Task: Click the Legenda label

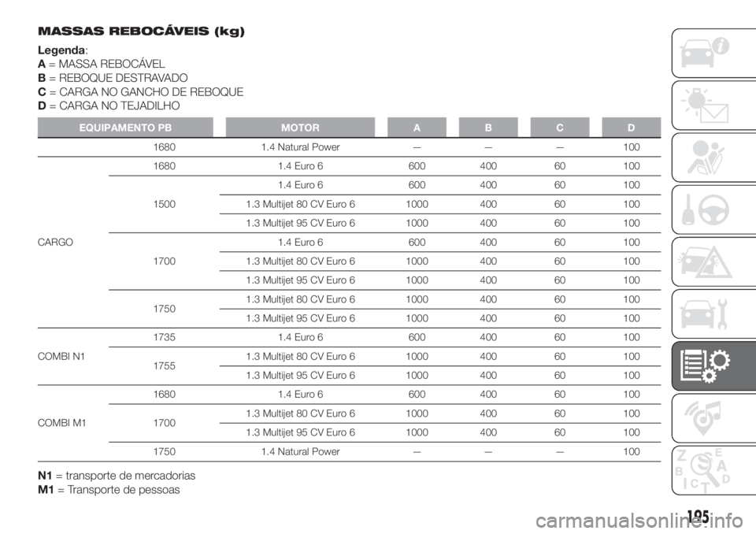Action: (61, 50)
